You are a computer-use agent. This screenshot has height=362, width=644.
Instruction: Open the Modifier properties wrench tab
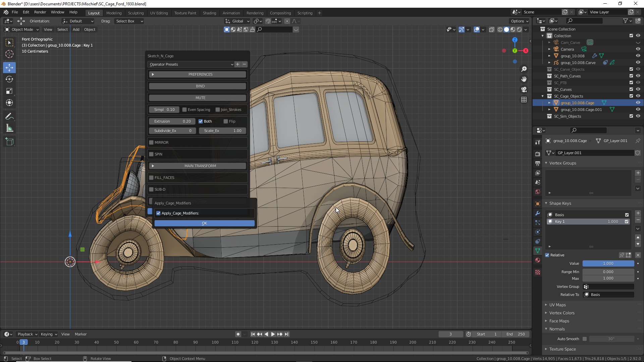tap(538, 213)
